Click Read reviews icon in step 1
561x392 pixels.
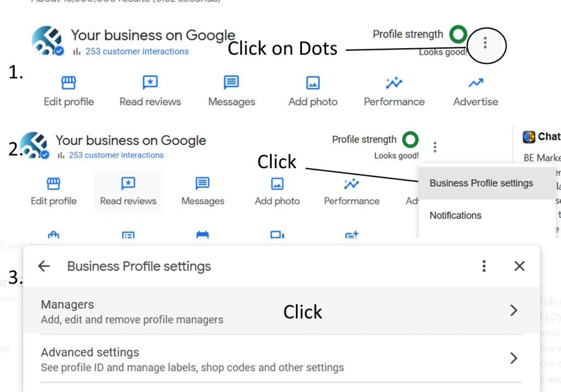tap(150, 83)
